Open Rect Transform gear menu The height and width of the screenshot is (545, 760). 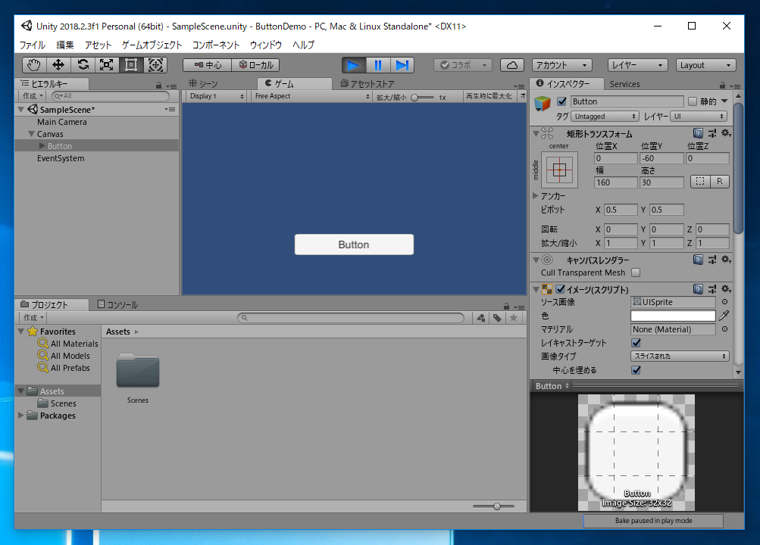click(x=726, y=133)
